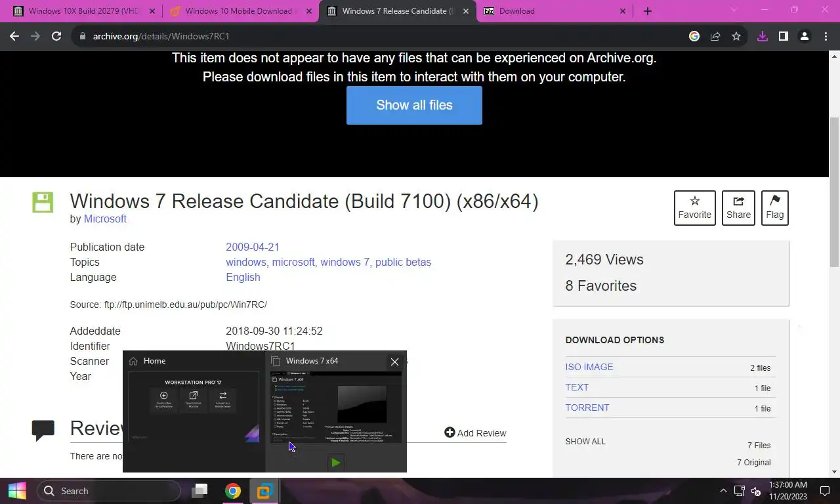This screenshot has height=504, width=840.
Task: Open the Chrome profile avatar
Action: pos(804,36)
